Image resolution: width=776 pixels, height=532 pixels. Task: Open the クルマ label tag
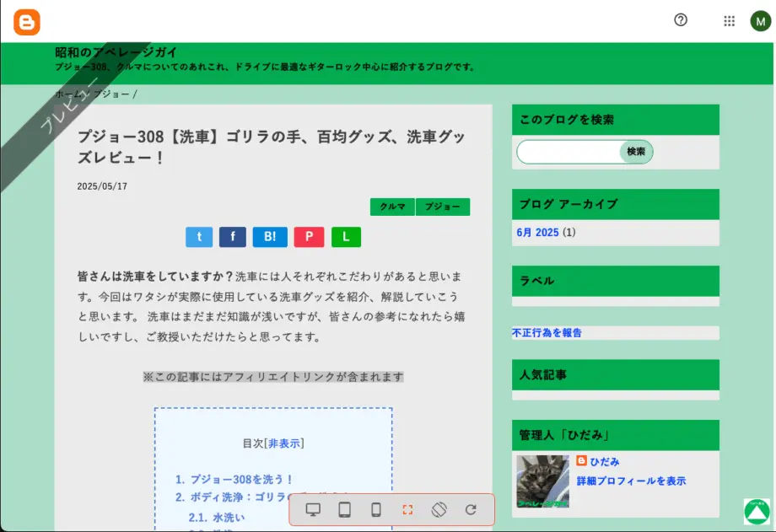(392, 207)
